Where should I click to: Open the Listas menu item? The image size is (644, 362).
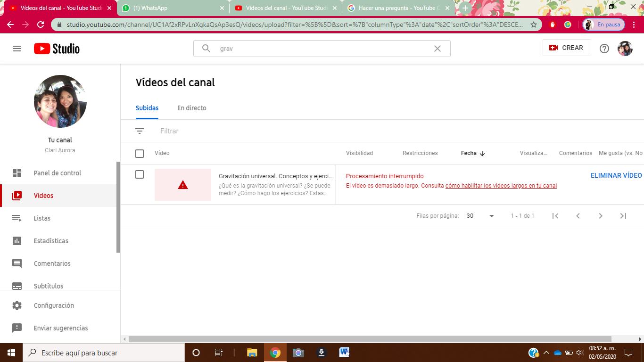[42, 218]
